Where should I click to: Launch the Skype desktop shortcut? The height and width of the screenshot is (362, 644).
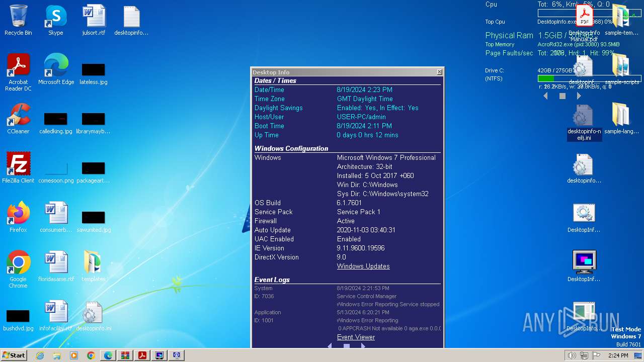coord(55,20)
